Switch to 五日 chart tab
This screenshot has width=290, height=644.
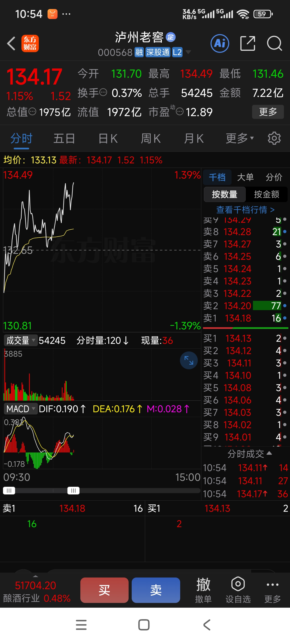pyautogui.click(x=64, y=138)
